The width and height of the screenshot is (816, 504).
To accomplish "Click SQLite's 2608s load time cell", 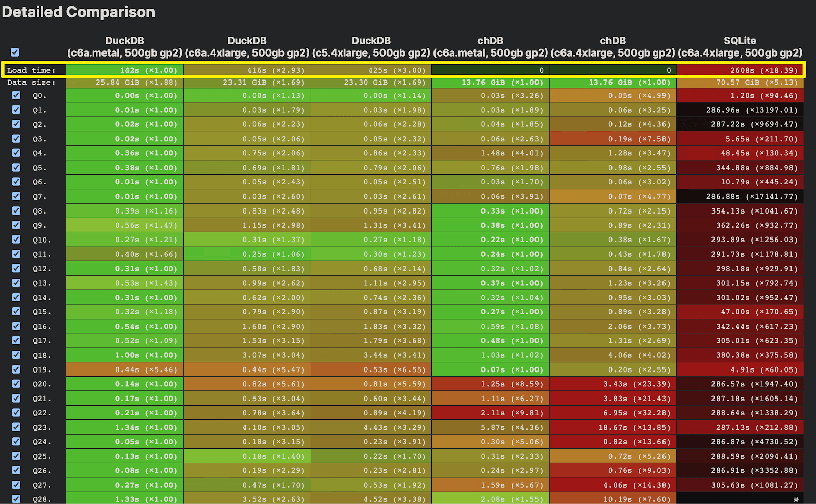I will [x=739, y=70].
